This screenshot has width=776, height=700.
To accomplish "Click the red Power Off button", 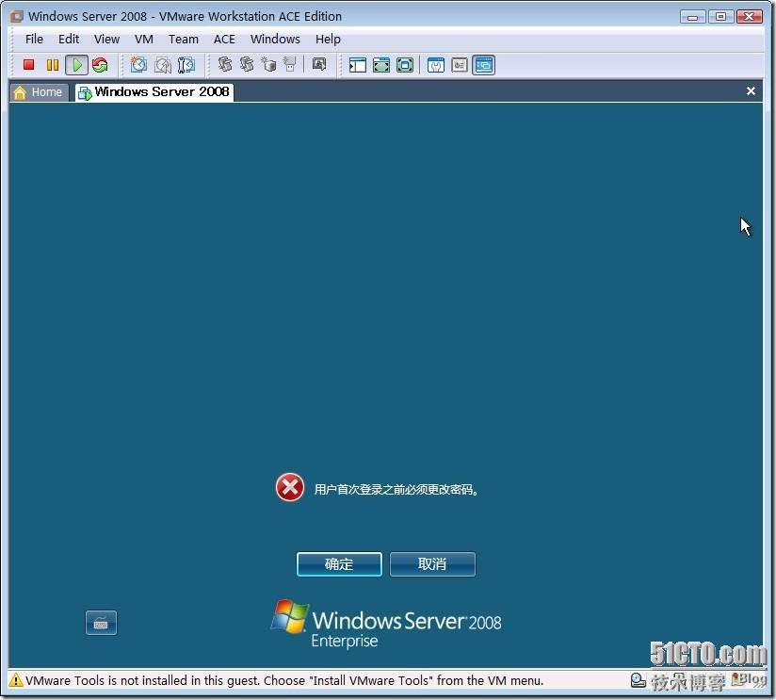I will tap(28, 65).
